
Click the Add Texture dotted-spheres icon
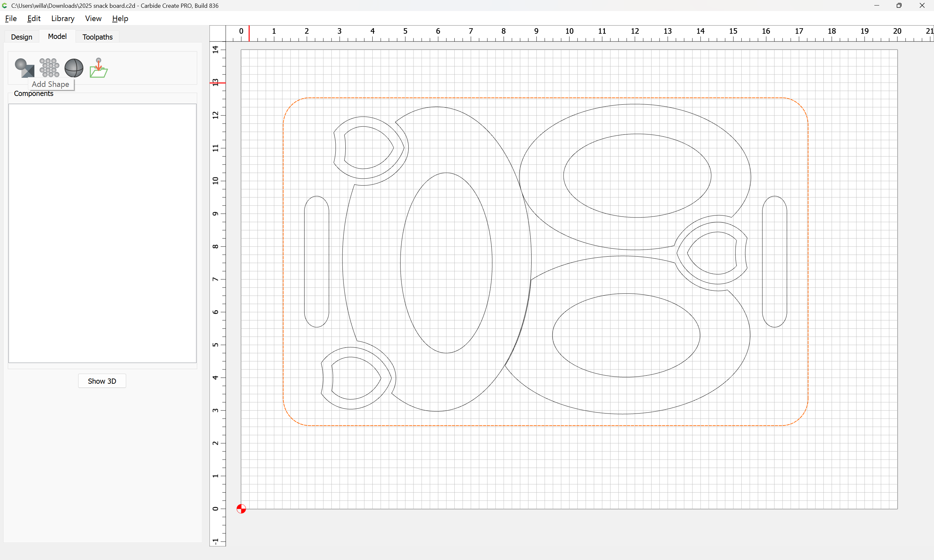(49, 67)
